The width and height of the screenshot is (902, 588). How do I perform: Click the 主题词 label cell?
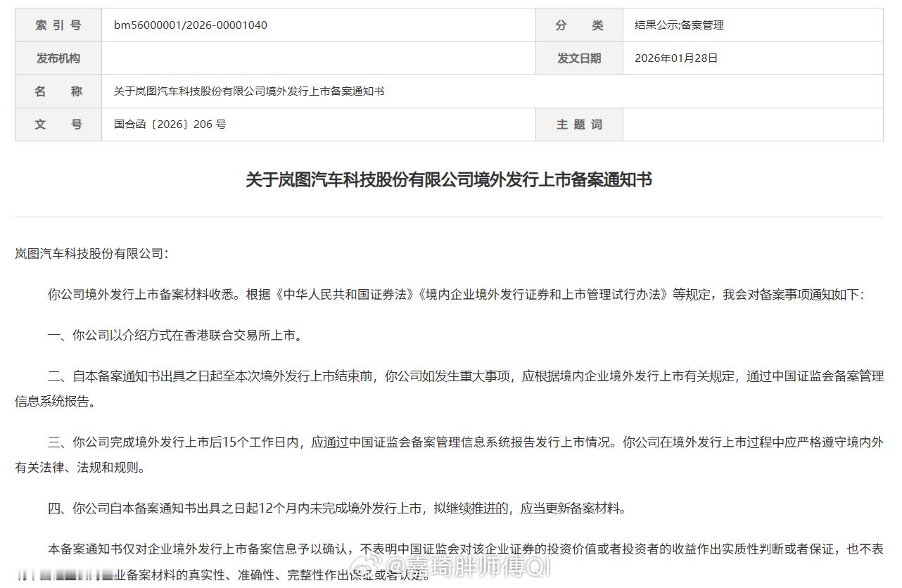click(580, 124)
